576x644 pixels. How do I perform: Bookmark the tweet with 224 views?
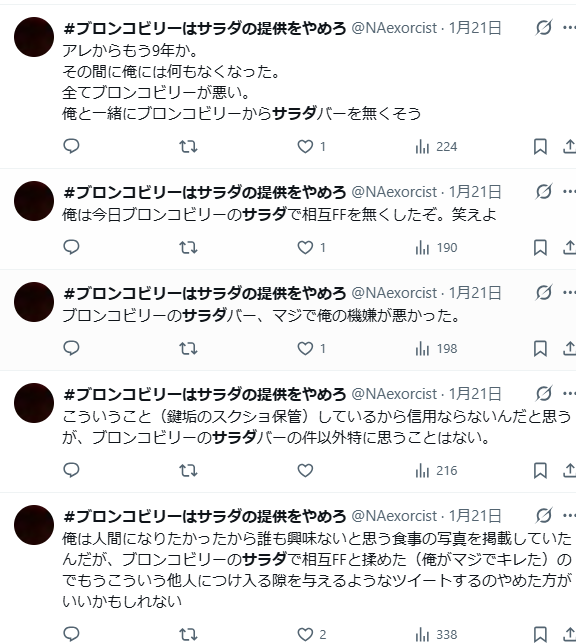tap(540, 146)
